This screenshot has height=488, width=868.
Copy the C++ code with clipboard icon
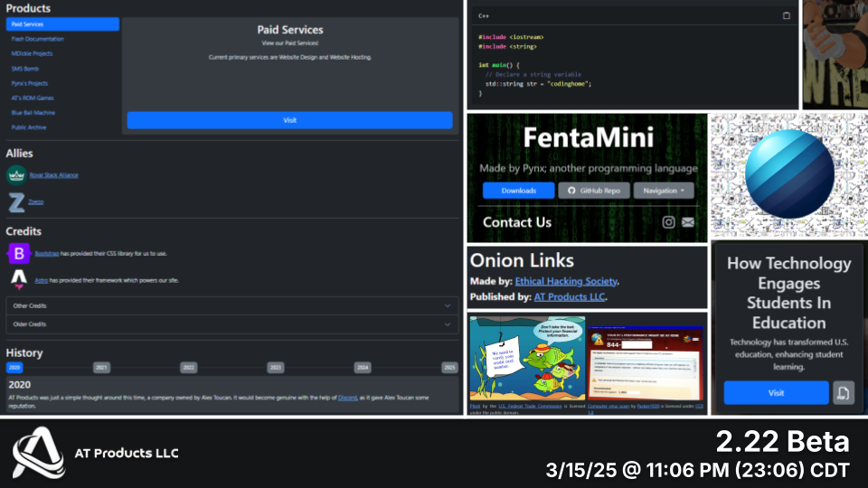786,15
